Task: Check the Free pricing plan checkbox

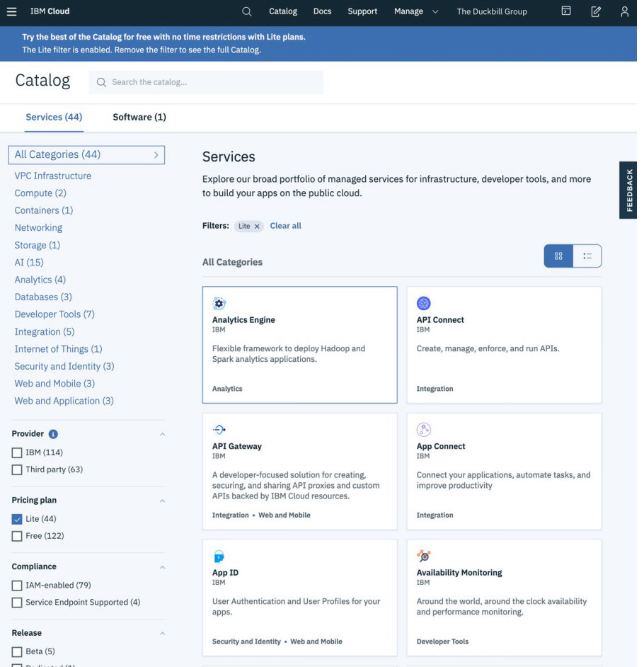Action: coord(17,536)
